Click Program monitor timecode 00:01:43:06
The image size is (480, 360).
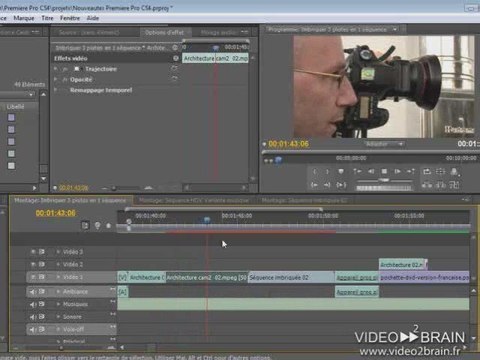[x=289, y=144]
